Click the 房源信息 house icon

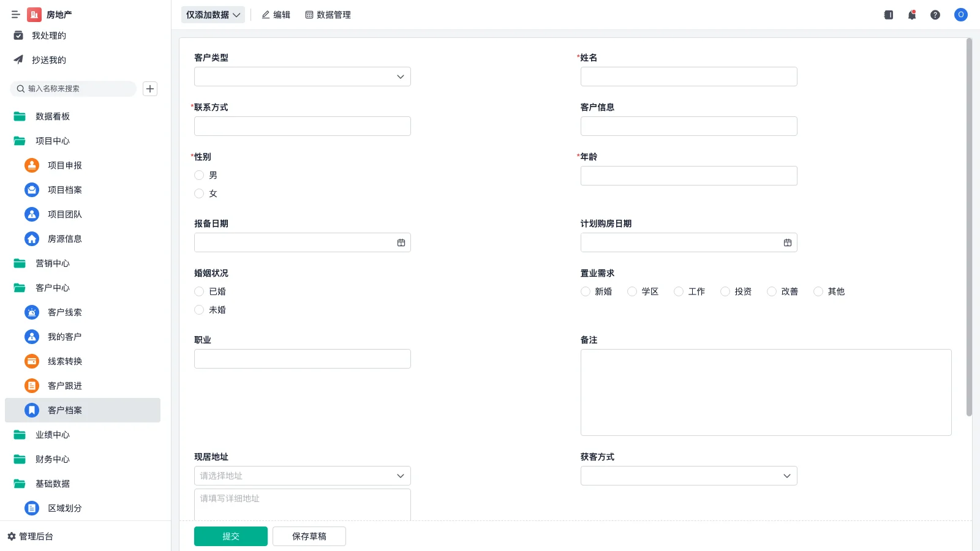point(31,239)
